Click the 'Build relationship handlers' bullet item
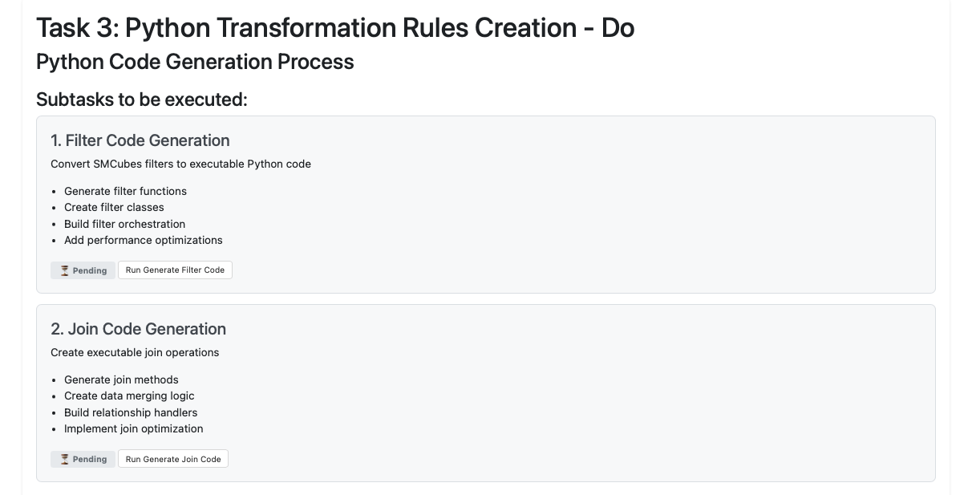The image size is (980, 495). pos(131,412)
